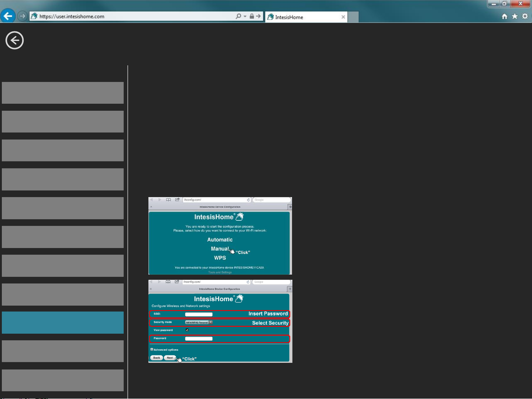Screen dimensions: 532x399
Task: Click the browser Forward arrow button
Action: 23,16
